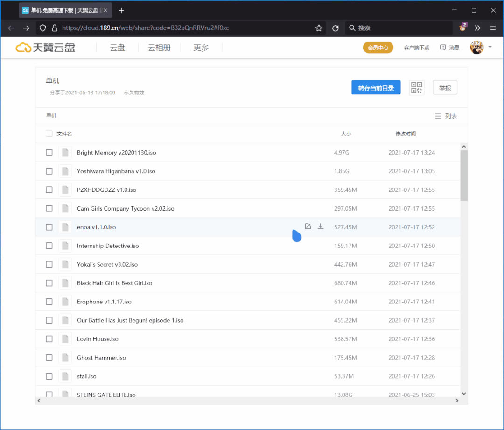Image resolution: width=504 pixels, height=430 pixels.
Task: Check the PZXHDDGDZZ v1.0.iso checkbox
Action: pyautogui.click(x=49, y=190)
